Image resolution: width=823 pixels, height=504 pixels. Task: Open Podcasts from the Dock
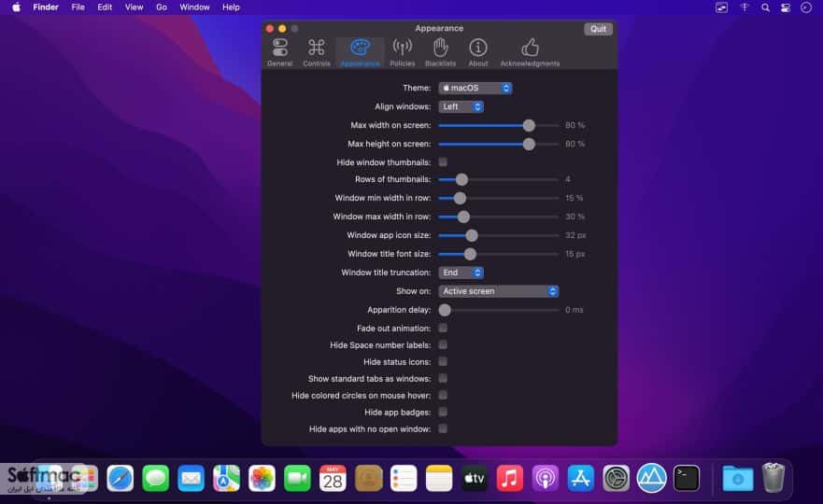pos(546,478)
